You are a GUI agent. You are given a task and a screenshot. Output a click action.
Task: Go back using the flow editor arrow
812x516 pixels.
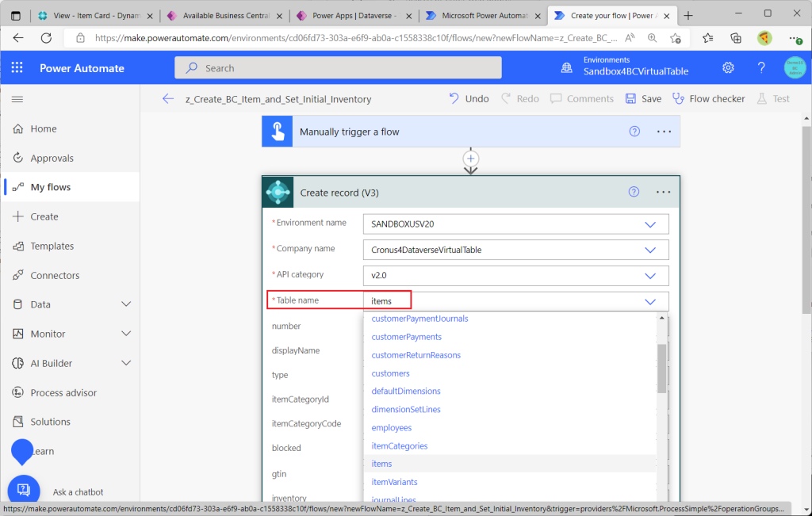coord(168,99)
